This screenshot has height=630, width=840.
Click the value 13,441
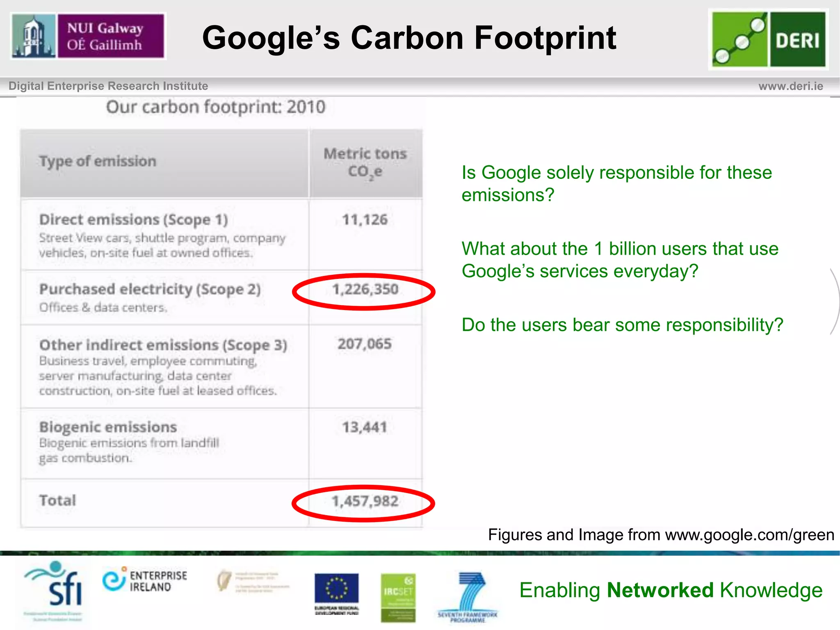(365, 428)
